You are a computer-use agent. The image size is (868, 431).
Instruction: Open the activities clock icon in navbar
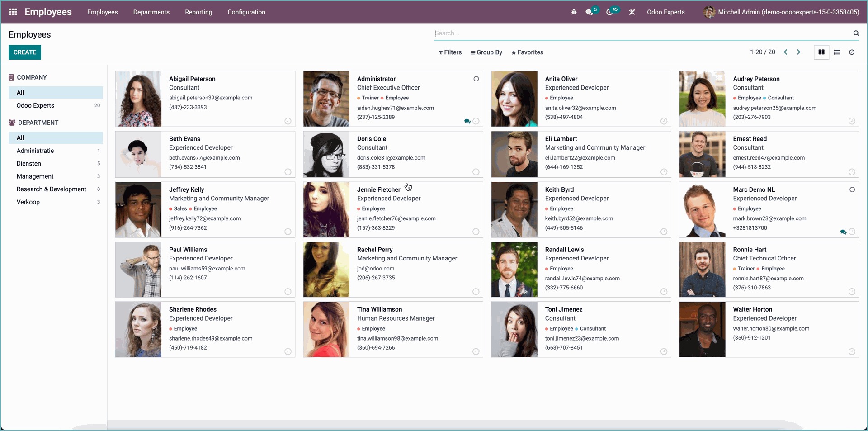[x=610, y=12]
